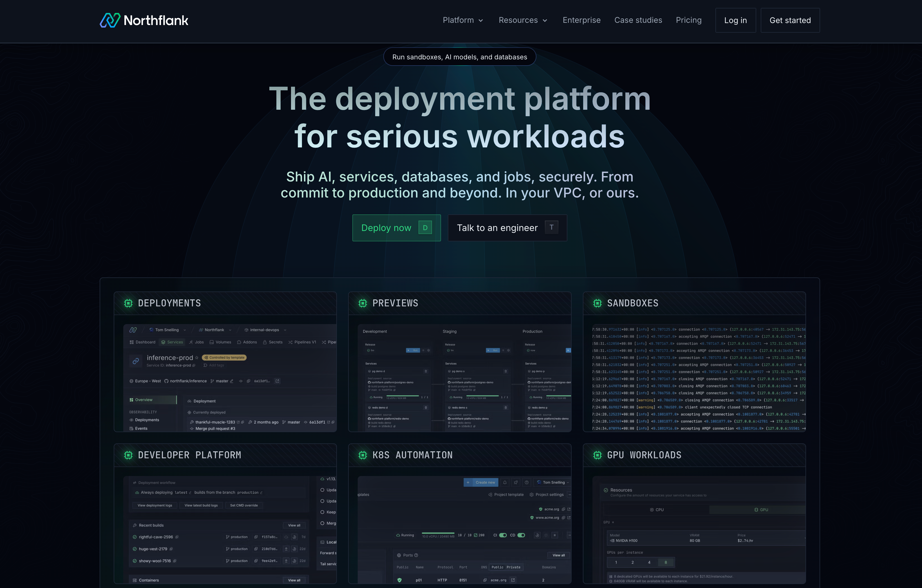This screenshot has height=588, width=922.
Task: Disable the CI toggle
Action: [x=503, y=535]
